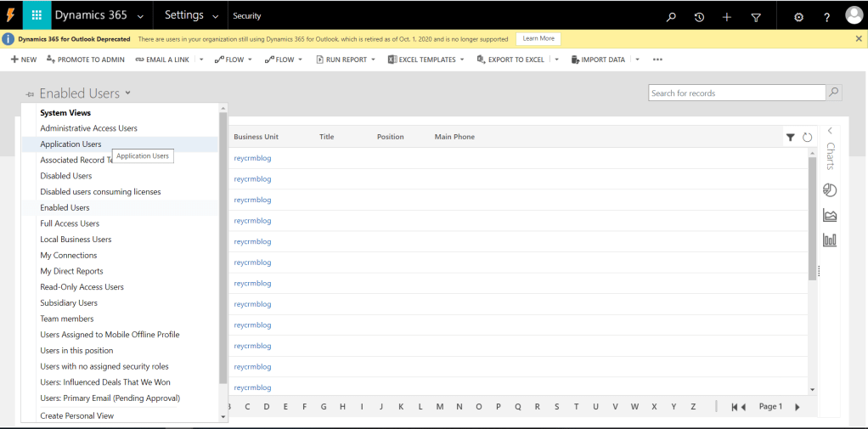Dismiss the yellow notification banner
Screen dimensions: 868x429
(859, 39)
